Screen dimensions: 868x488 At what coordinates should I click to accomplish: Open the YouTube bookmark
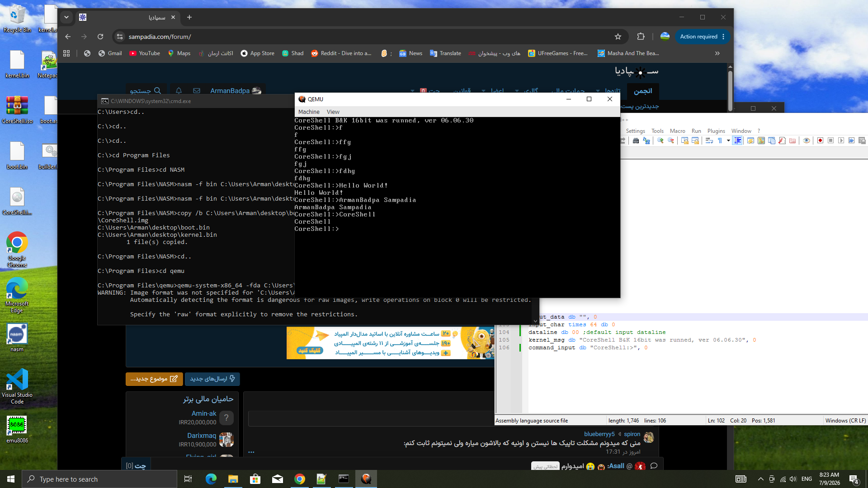click(145, 53)
